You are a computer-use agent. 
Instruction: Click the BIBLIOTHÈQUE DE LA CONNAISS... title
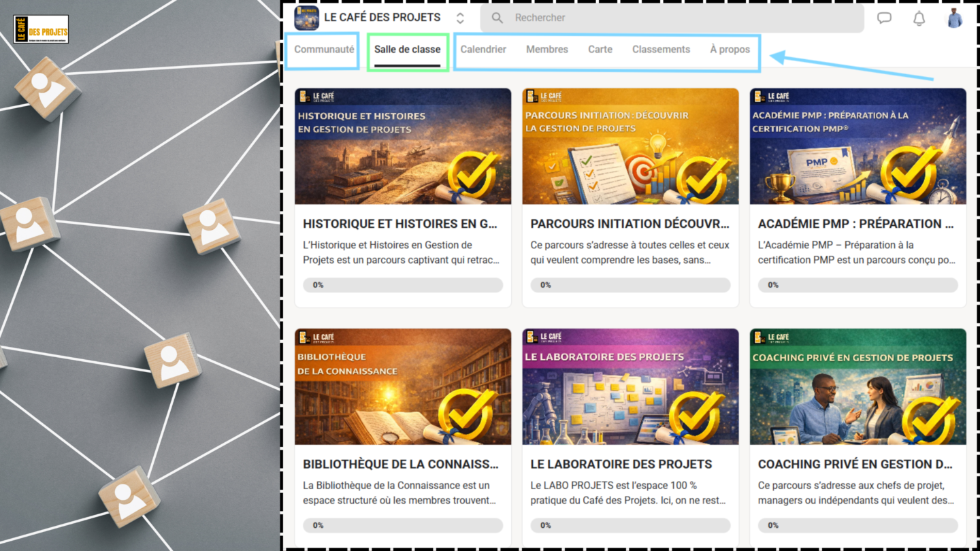click(401, 465)
